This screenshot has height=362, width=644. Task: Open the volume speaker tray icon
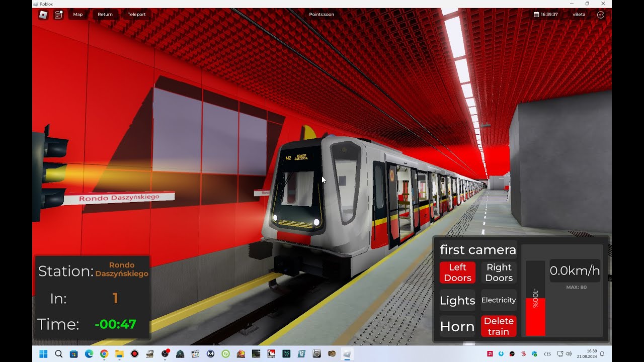pos(569,354)
